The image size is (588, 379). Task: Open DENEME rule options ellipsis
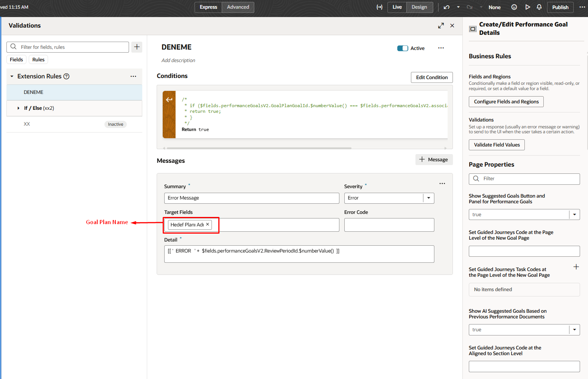(441, 48)
